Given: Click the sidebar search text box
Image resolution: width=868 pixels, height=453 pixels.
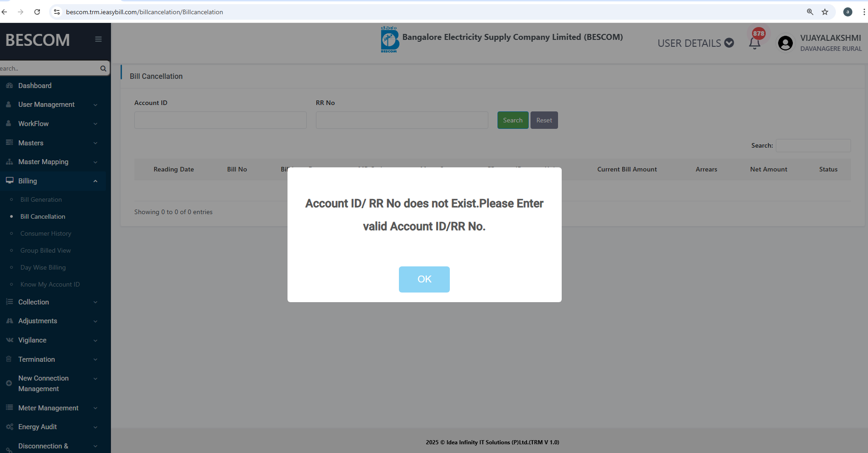Looking at the screenshot, I should pyautogui.click(x=49, y=68).
